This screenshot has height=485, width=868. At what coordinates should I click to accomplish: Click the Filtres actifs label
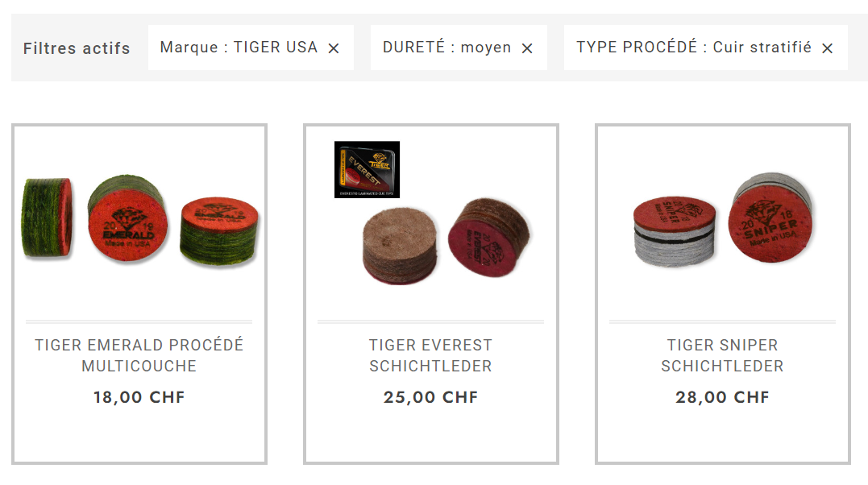click(77, 48)
